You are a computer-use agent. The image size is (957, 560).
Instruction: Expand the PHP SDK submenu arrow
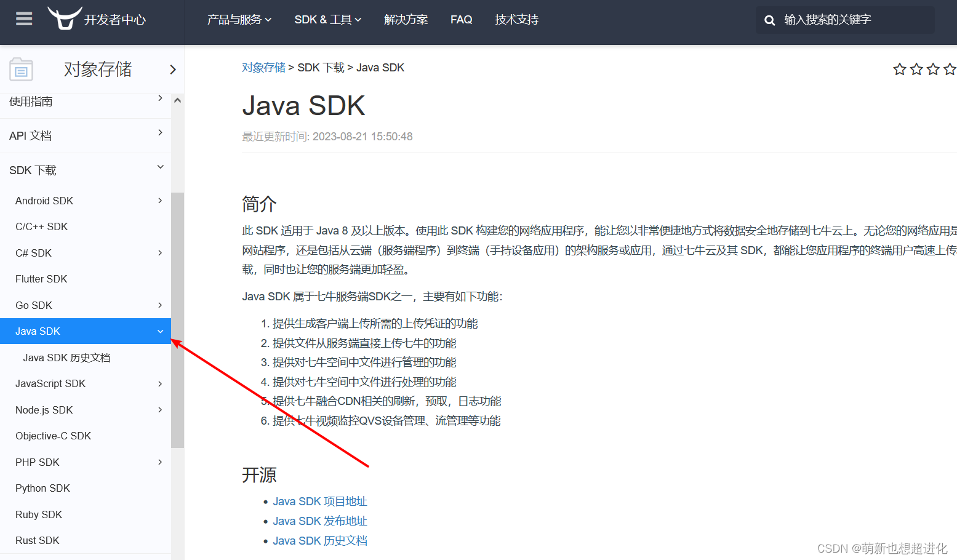(x=160, y=462)
